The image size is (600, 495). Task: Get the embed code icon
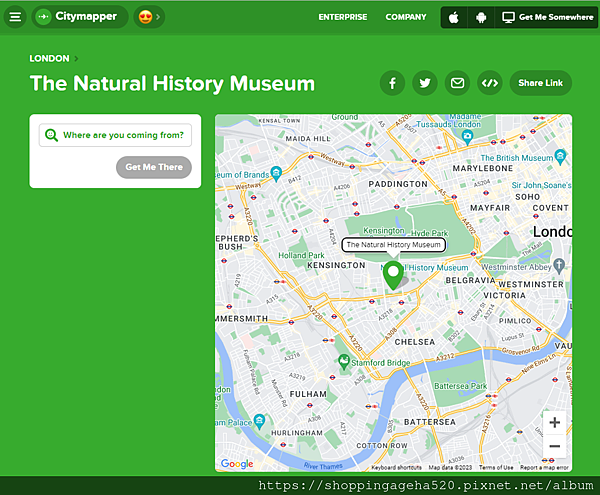tap(490, 83)
